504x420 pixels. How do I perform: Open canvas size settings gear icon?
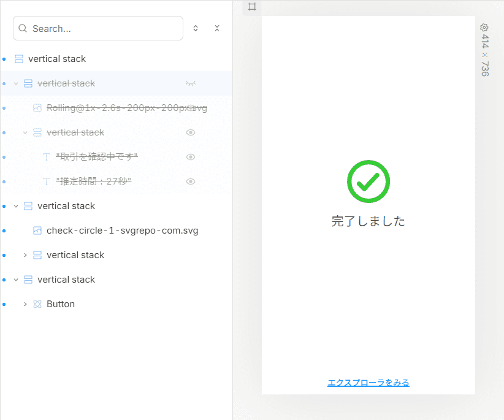click(484, 28)
